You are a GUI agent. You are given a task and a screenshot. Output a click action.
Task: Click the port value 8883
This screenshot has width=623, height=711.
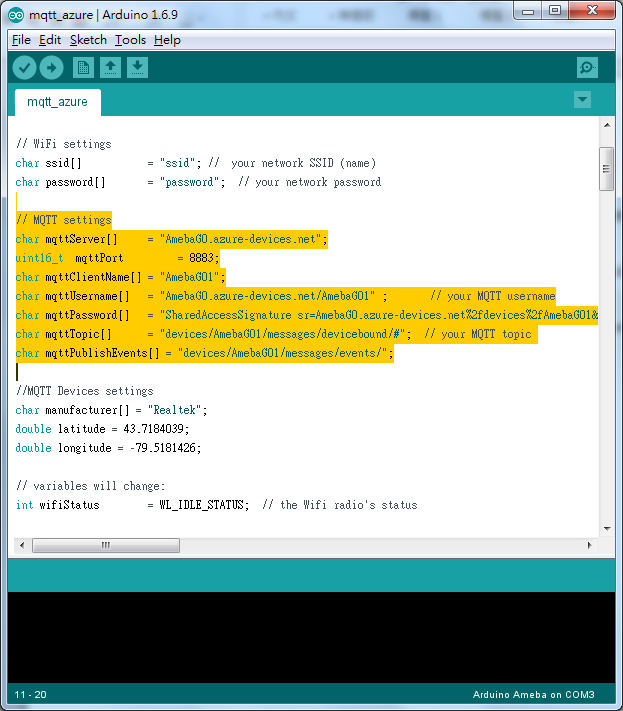[x=201, y=258]
